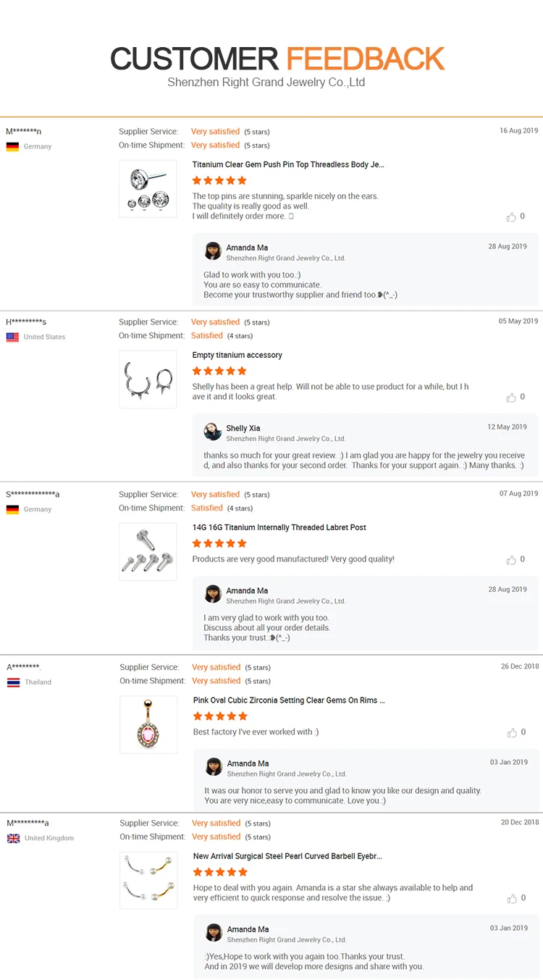Open Pink Oval Cubic Zirconia product link
This screenshot has width=543, height=980.
289,700
